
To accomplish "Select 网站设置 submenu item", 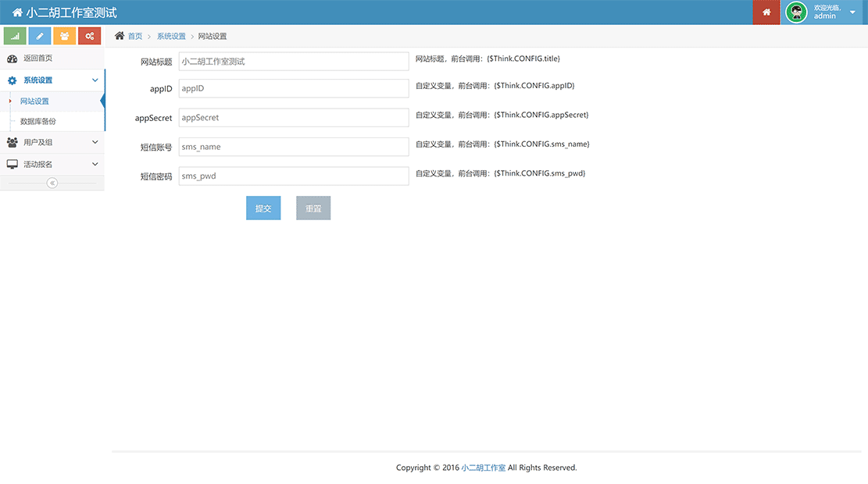I will (x=34, y=101).
